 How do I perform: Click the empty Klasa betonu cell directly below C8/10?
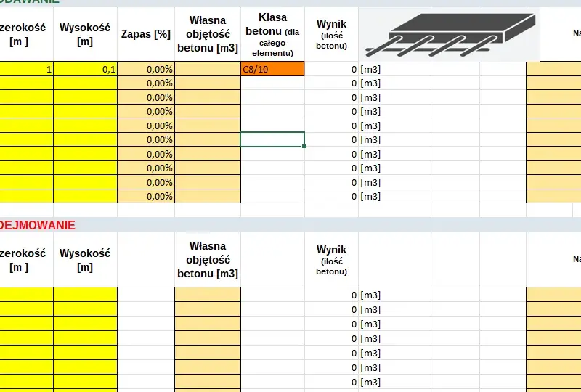[272, 83]
